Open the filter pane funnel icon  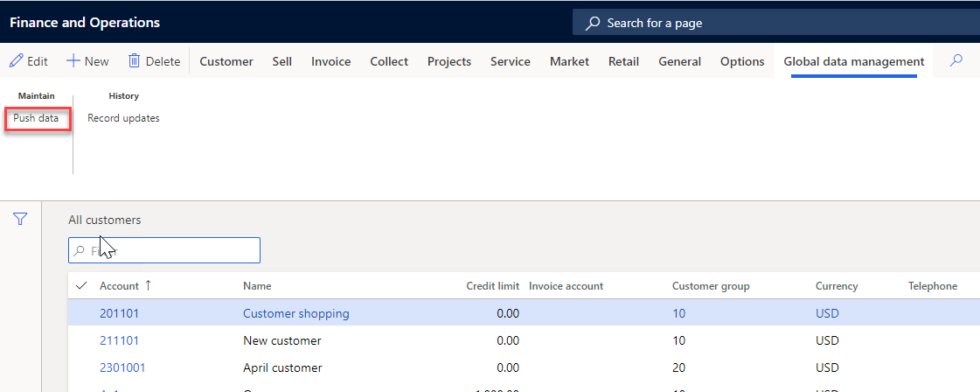[x=21, y=219]
